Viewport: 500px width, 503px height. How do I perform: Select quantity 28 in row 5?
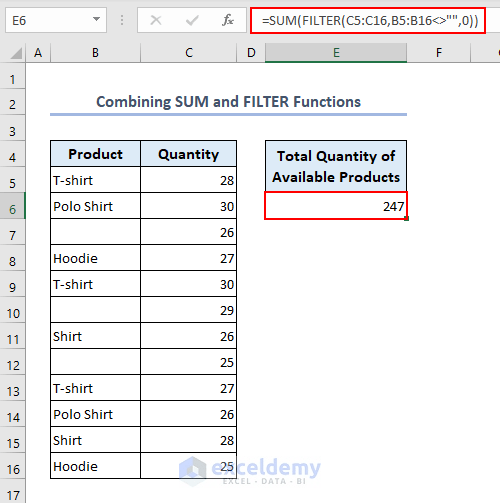[189, 180]
